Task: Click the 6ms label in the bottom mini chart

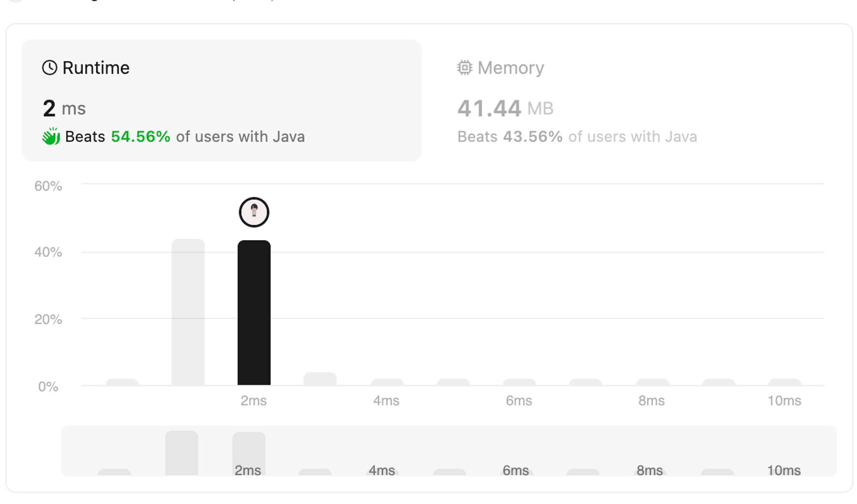Action: point(515,471)
